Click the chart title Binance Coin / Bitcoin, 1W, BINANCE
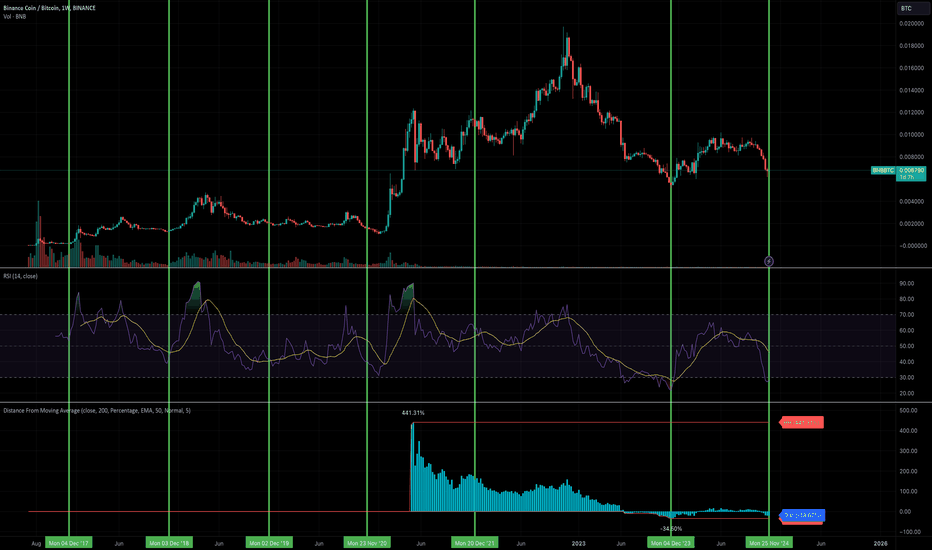Screen dimensions: 932x550 click(x=49, y=8)
